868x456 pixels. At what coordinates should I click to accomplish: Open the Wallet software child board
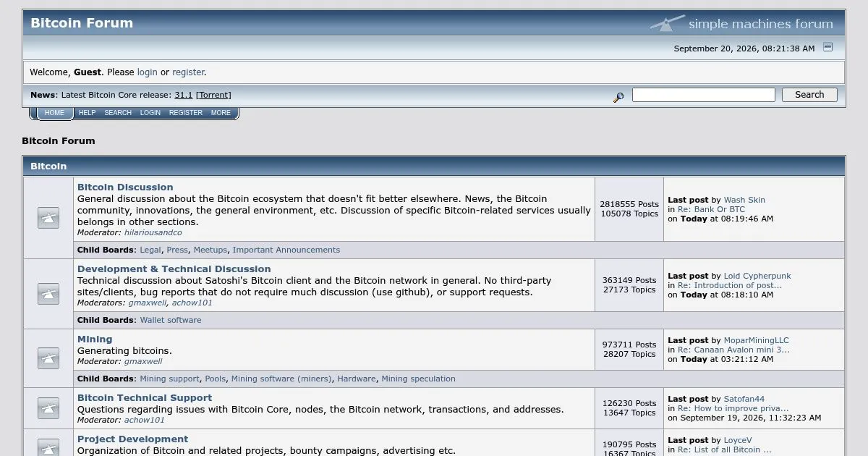171,320
